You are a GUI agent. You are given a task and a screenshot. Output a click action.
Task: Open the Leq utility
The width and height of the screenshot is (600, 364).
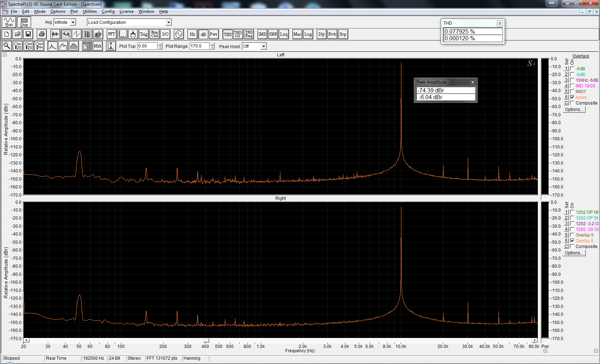pos(284,34)
